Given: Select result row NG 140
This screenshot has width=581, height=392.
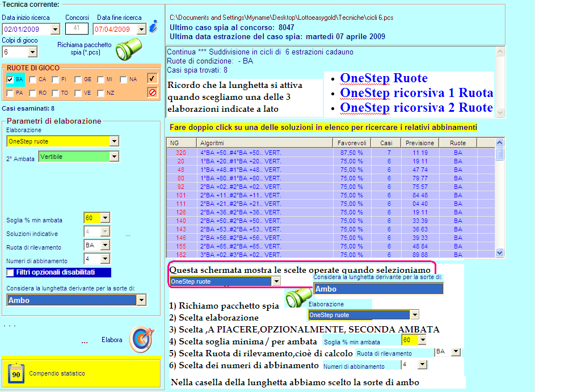Looking at the screenshot, I should point(331,221).
